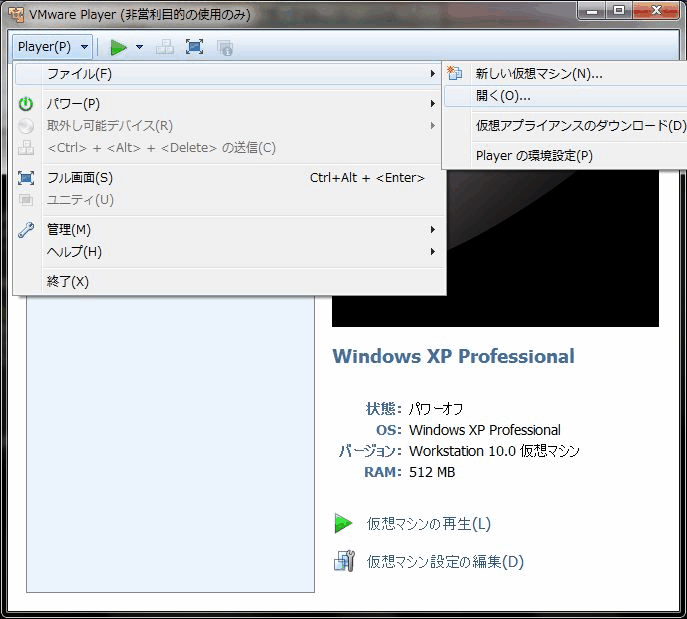The width and height of the screenshot is (687, 619).
Task: Click the Windows XP Professional heading
Action: [453, 356]
